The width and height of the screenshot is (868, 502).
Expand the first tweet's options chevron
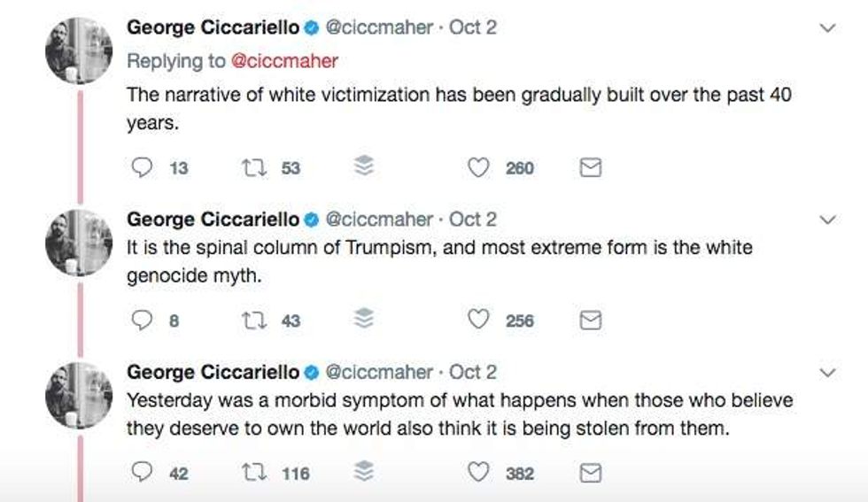(x=828, y=28)
